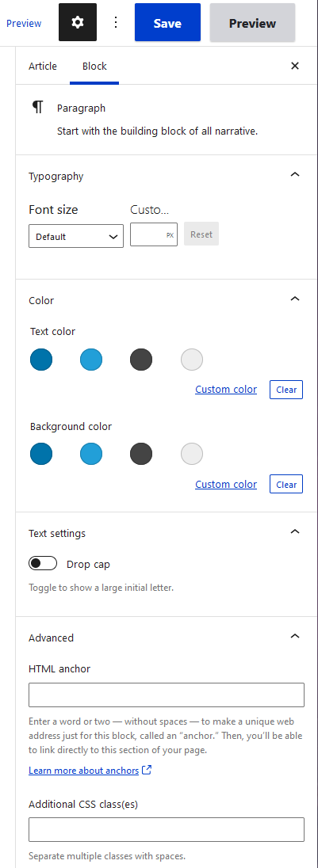Click the blue Save button
Image resolution: width=318 pixels, height=868 pixels.
point(167,23)
